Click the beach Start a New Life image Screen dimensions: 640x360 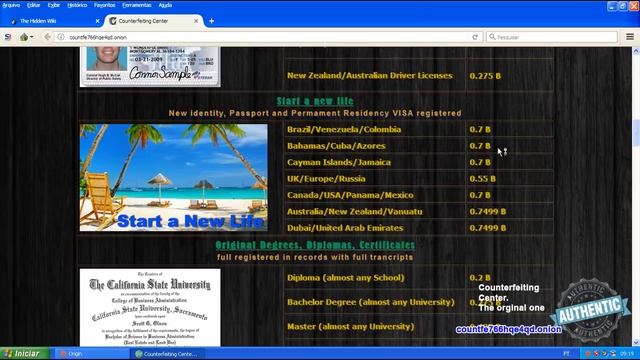click(174, 178)
